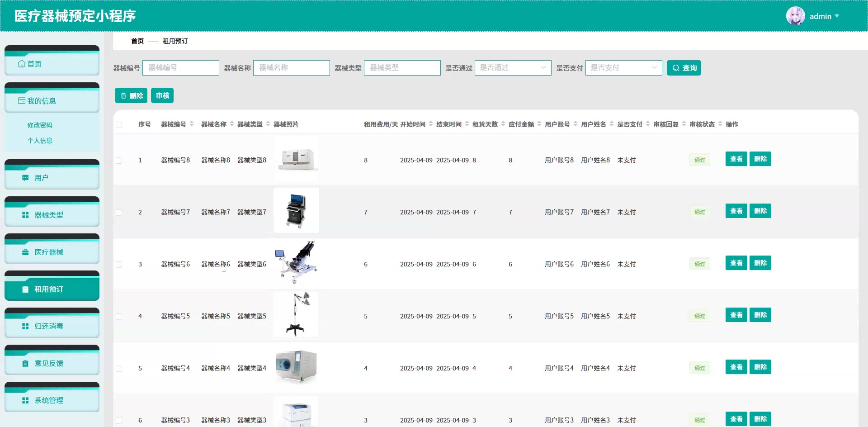868x427 pixels.
Task: Focus the 器械名称 search input field
Action: coord(292,68)
